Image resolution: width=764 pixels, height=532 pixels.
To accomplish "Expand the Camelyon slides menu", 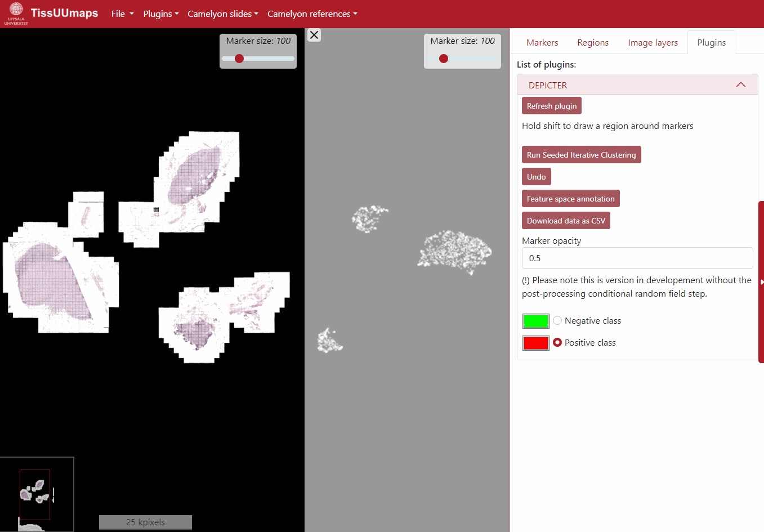I will [222, 14].
